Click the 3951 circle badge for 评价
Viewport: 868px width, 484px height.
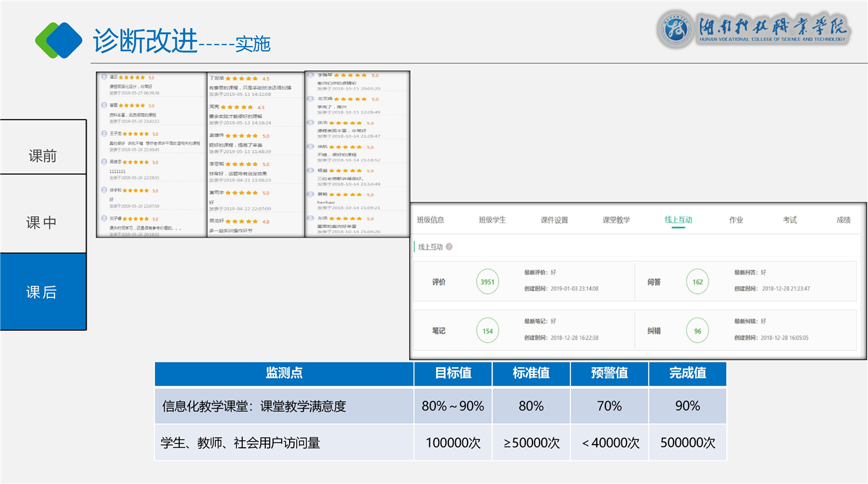(x=487, y=282)
